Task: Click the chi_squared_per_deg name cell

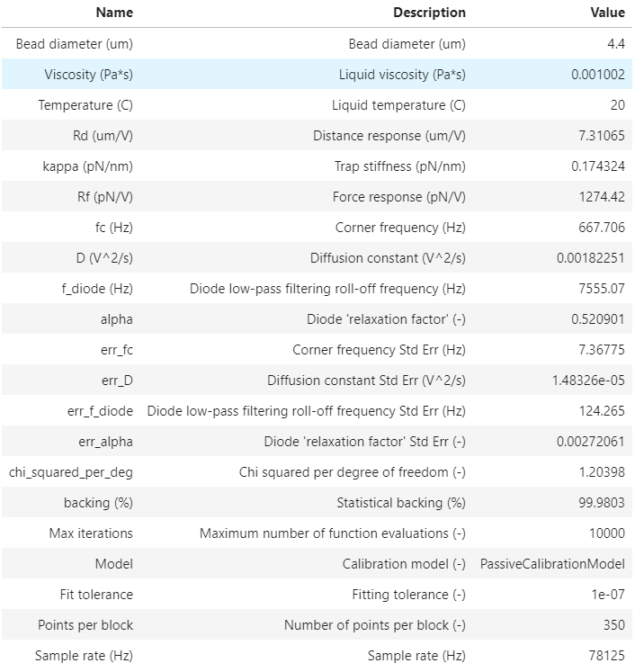Action: click(71, 472)
